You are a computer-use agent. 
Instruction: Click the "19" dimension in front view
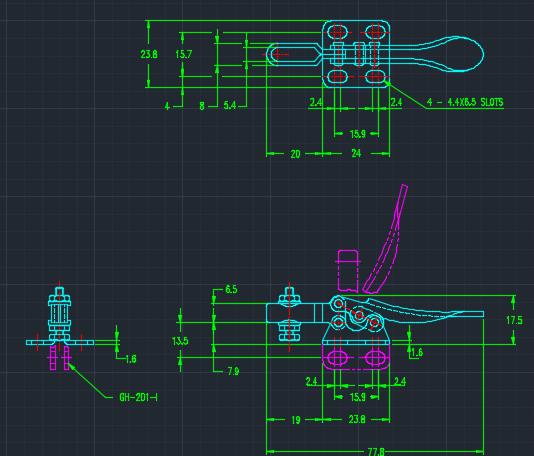[x=296, y=420]
